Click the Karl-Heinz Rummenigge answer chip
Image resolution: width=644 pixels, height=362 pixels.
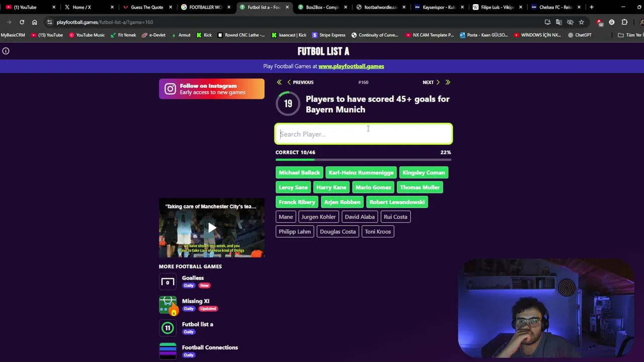pos(361,172)
